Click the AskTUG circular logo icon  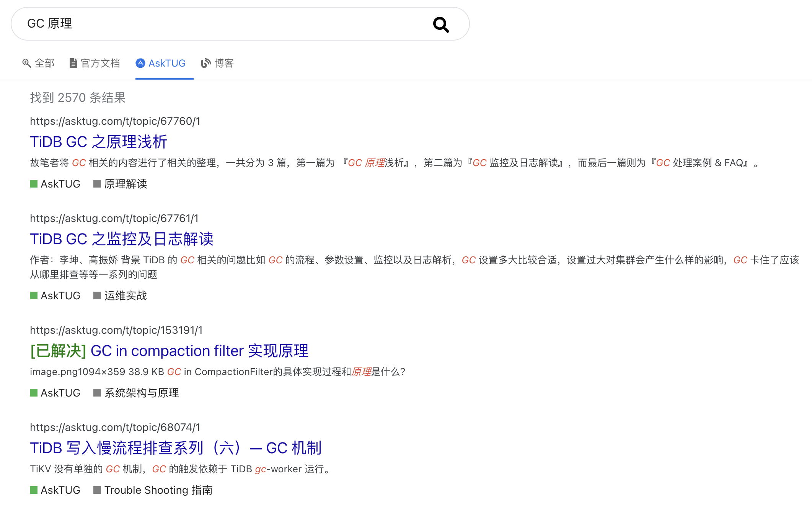pyautogui.click(x=140, y=63)
